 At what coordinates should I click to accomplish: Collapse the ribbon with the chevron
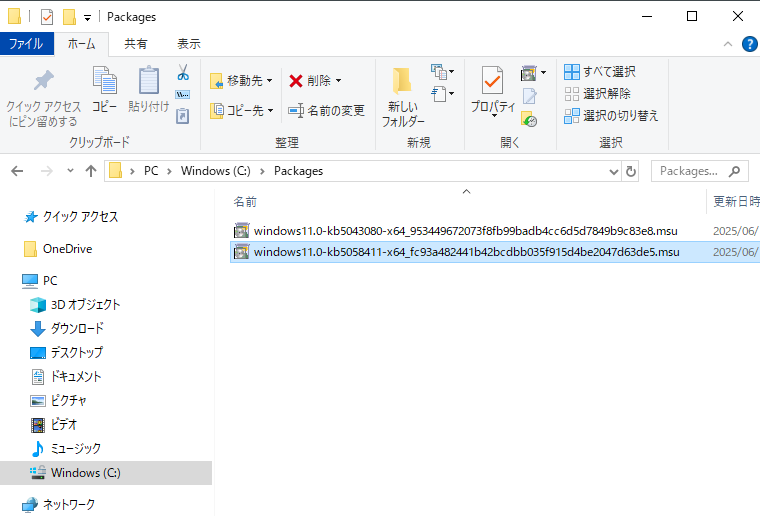(x=728, y=44)
